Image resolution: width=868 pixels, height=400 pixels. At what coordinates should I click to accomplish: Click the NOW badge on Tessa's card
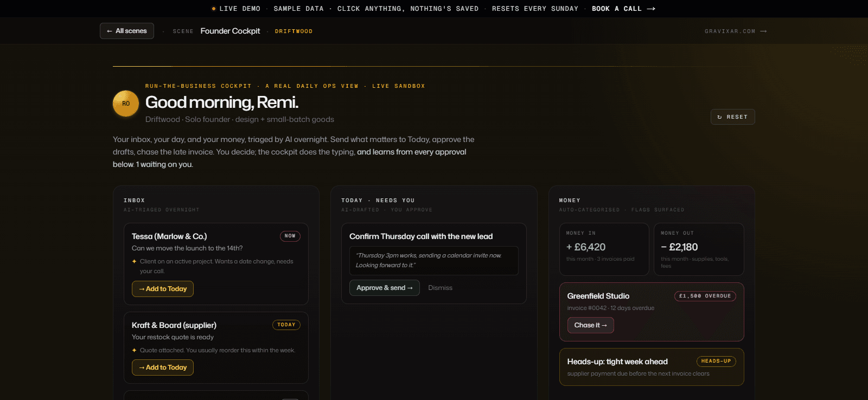pos(290,236)
